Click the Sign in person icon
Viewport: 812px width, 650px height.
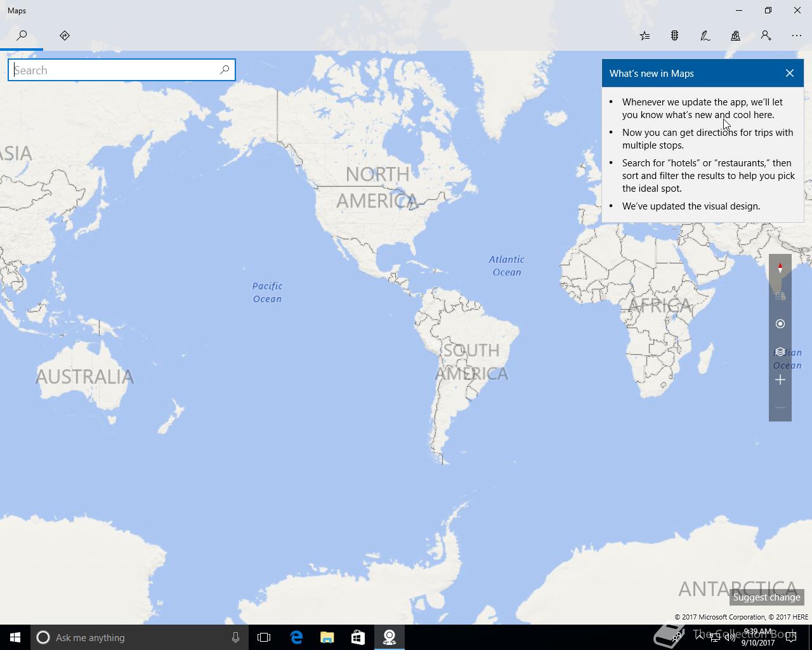click(x=766, y=36)
